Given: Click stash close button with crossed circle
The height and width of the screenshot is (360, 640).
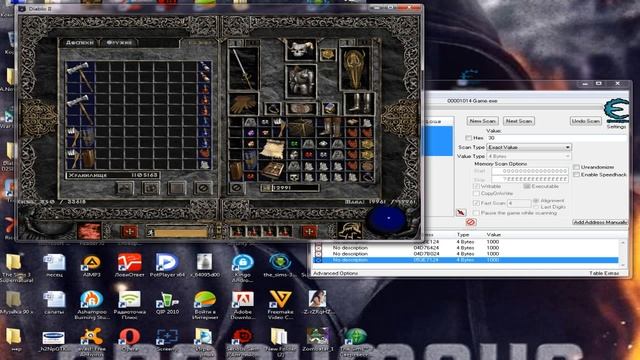Looking at the screenshot, I should [203, 188].
